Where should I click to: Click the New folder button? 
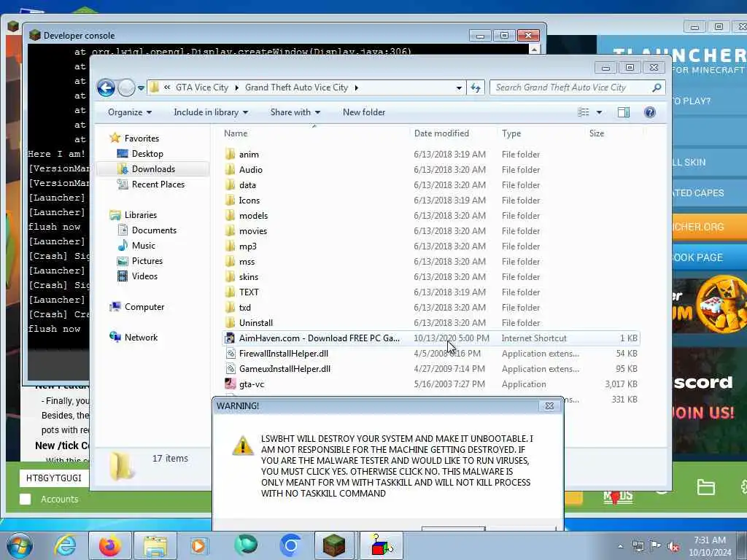[x=364, y=112]
